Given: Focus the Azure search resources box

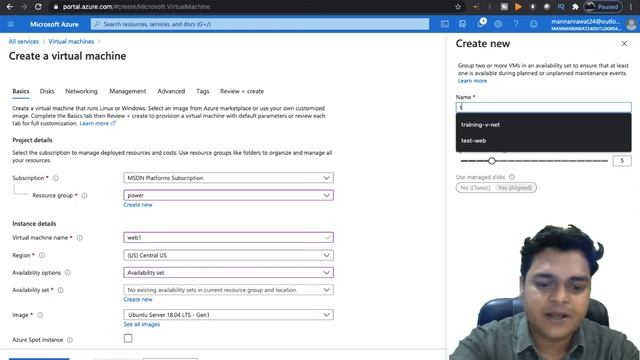Looking at the screenshot, I should click(260, 24).
